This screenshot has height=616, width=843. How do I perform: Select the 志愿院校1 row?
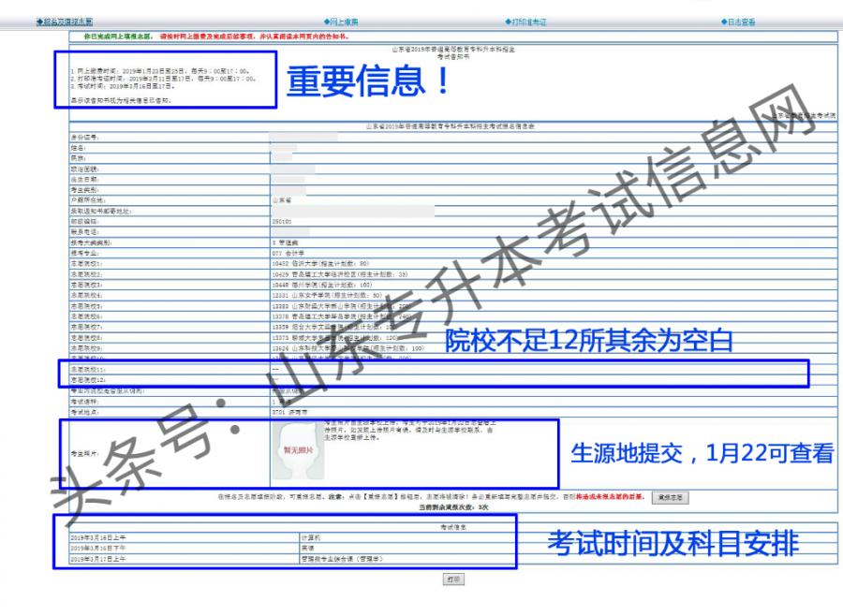[234, 263]
